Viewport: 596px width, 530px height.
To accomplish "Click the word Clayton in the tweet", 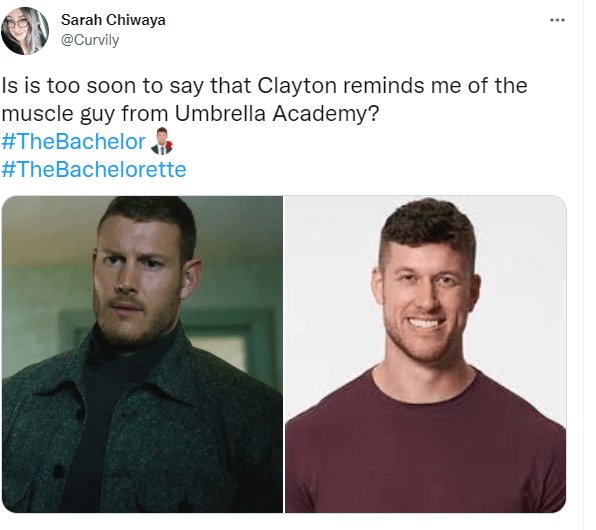I will [297, 86].
